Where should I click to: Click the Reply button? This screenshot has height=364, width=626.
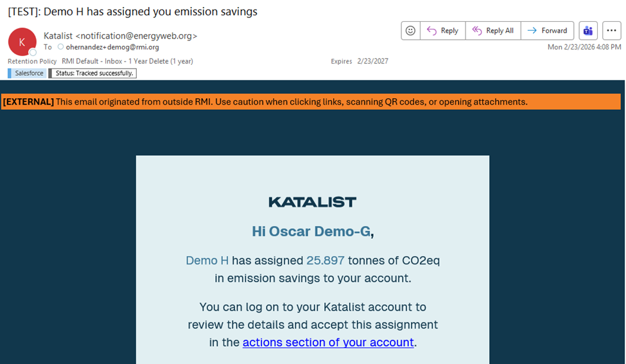point(442,31)
